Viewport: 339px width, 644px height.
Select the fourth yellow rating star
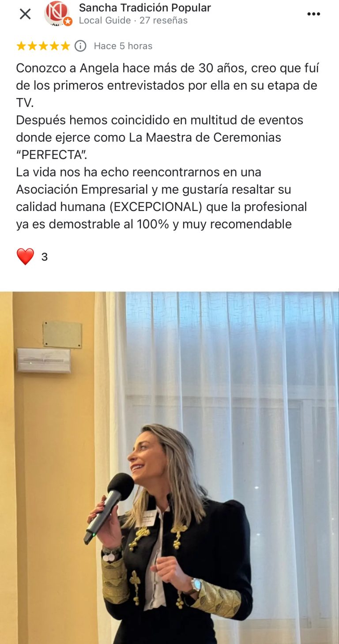[54, 46]
